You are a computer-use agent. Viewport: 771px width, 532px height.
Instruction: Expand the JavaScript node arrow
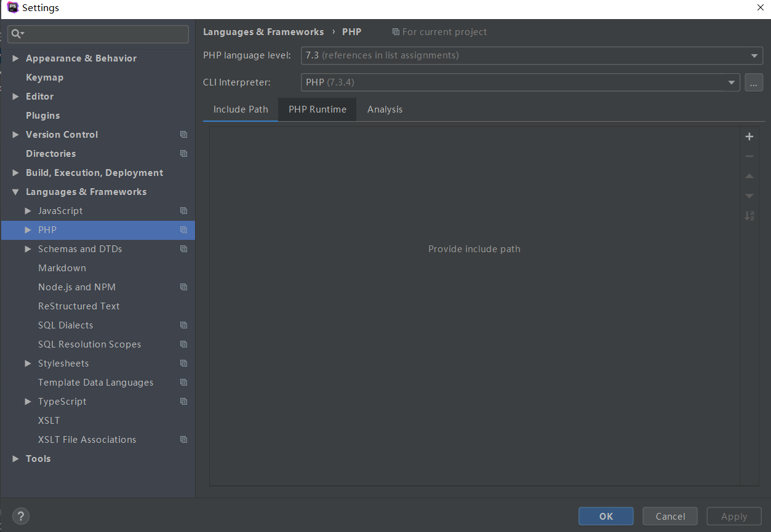point(28,211)
